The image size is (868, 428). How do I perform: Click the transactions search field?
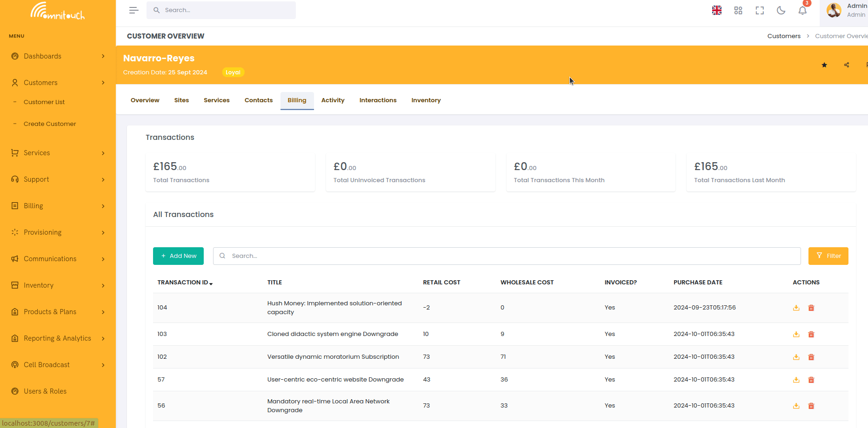coord(507,256)
